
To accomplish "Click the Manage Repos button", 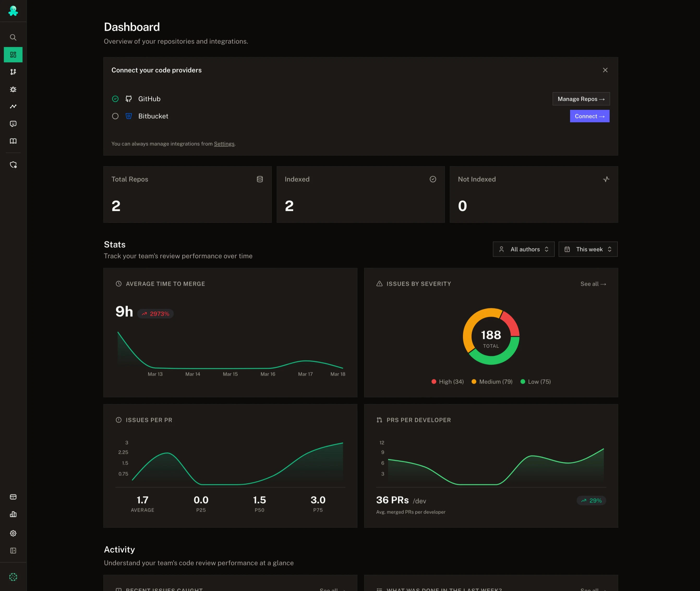I will [x=581, y=99].
